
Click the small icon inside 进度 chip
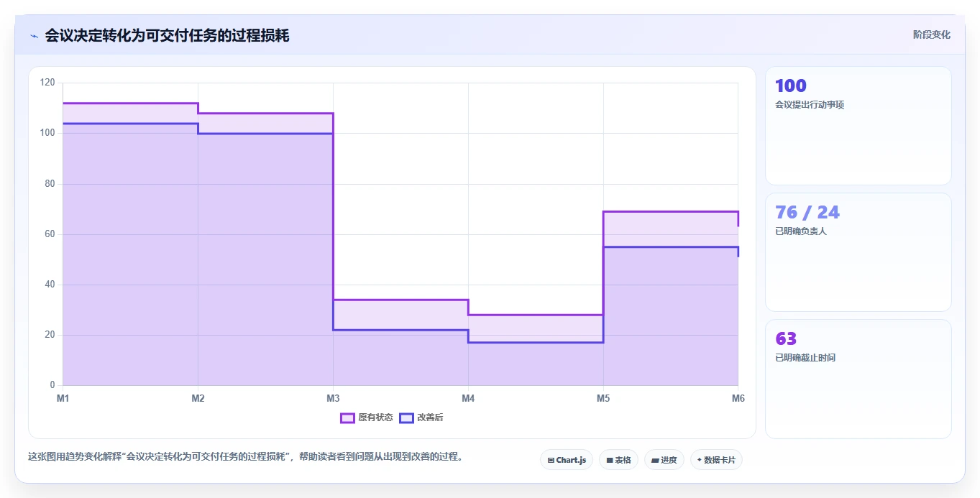(655, 460)
